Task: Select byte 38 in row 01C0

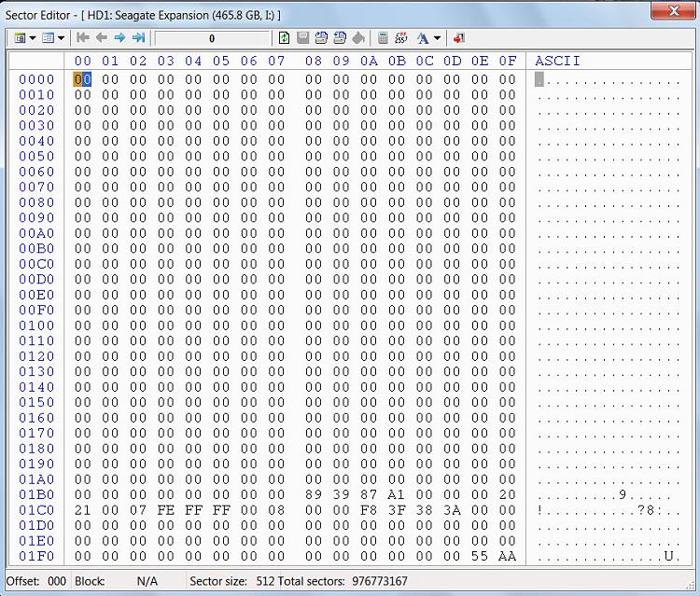Action: (424, 510)
